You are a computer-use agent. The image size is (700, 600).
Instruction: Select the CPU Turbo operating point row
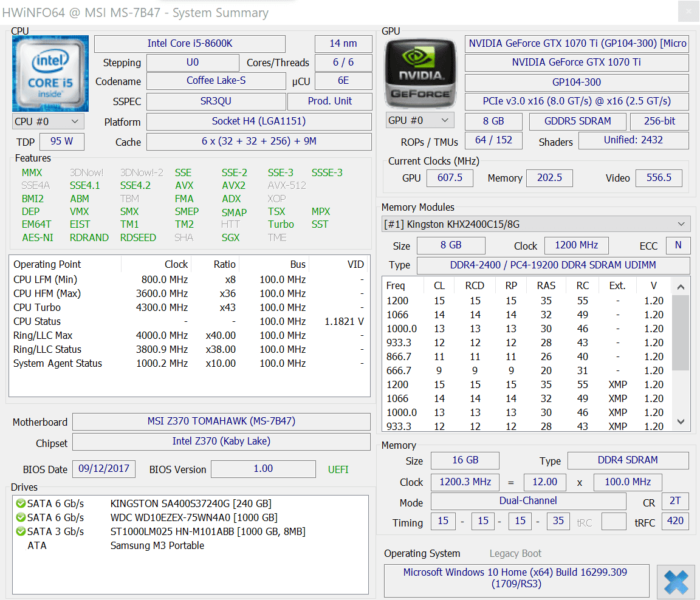coord(190,308)
